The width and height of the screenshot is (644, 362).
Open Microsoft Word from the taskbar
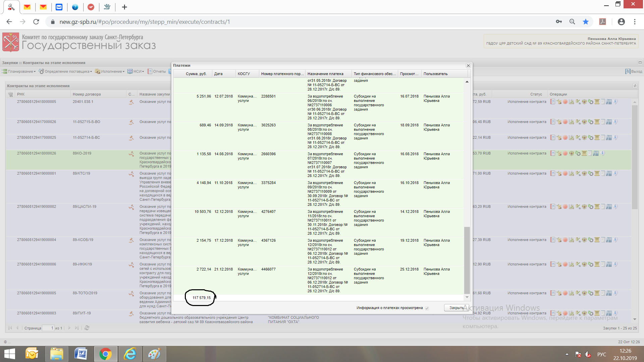point(81,354)
